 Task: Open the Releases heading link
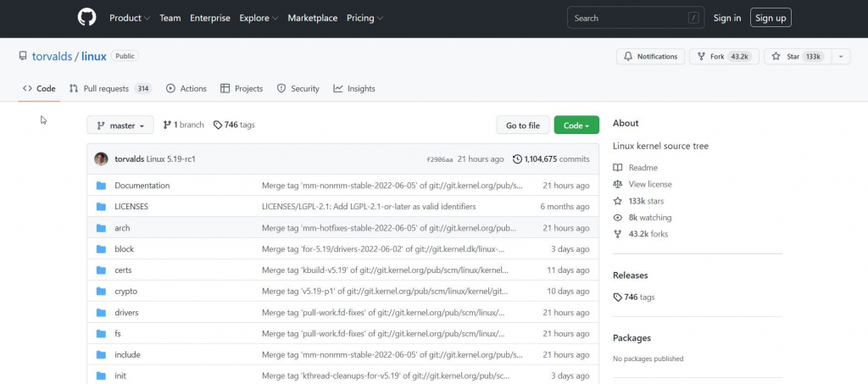point(630,275)
